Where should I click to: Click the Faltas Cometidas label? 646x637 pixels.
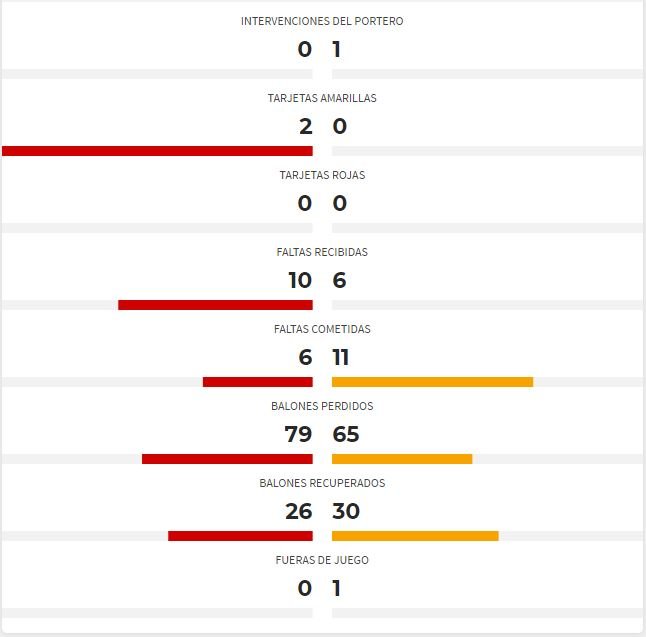tap(322, 329)
